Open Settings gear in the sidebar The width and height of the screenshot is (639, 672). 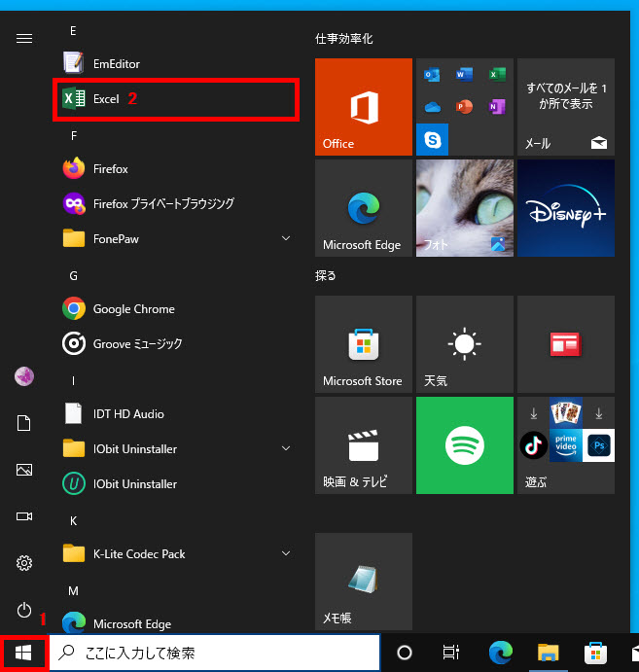(x=24, y=563)
